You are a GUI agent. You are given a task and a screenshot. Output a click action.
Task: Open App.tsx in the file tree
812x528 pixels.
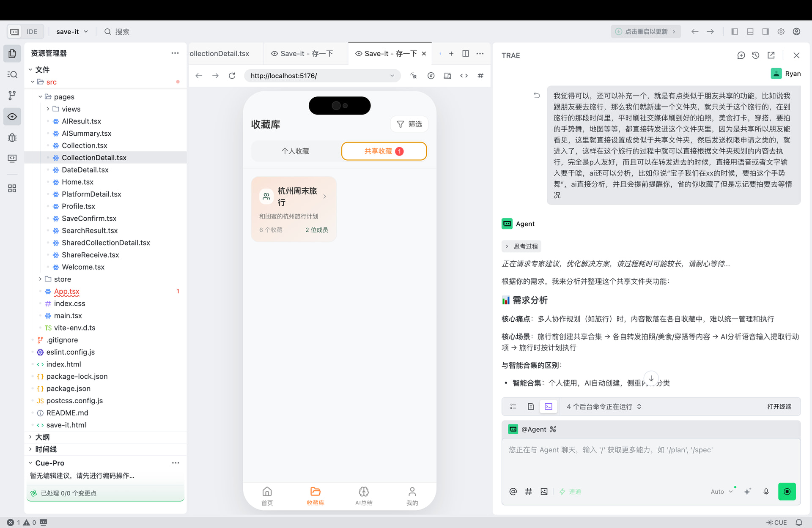click(x=66, y=291)
